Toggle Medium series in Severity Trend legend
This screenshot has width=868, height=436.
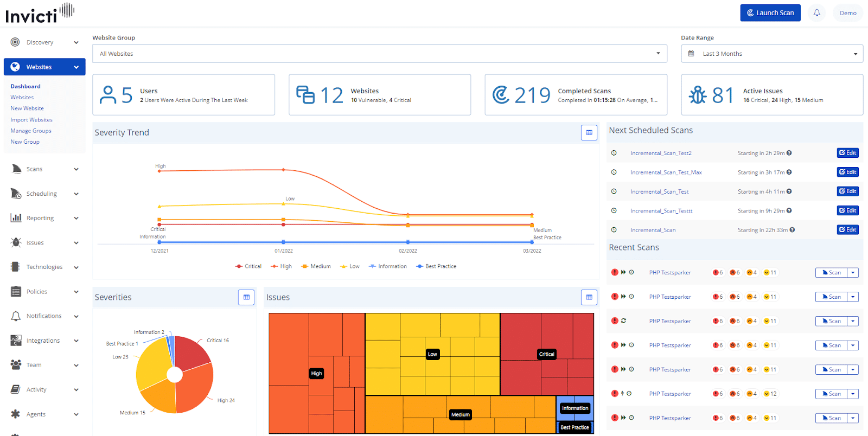[316, 266]
